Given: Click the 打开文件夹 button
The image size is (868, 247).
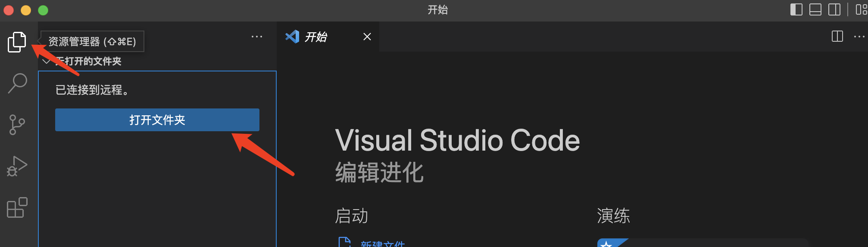Looking at the screenshot, I should pos(157,120).
